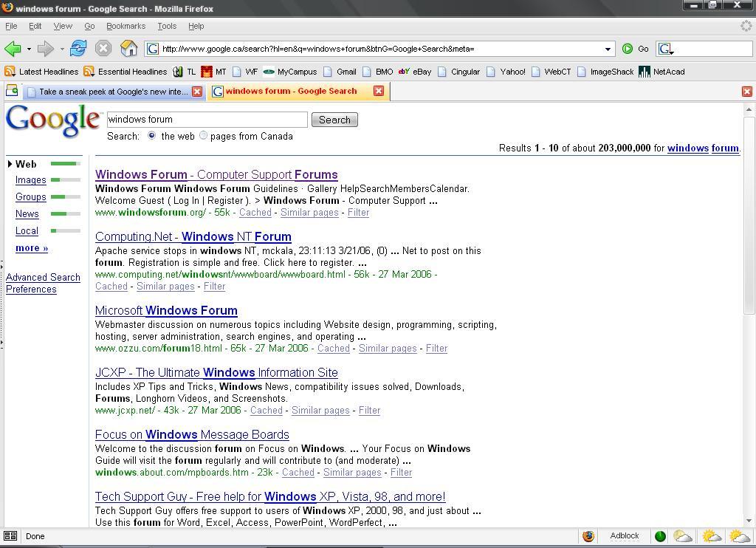Image resolution: width=756 pixels, height=548 pixels.
Task: Open the eBay bookmark
Action: pyautogui.click(x=415, y=72)
